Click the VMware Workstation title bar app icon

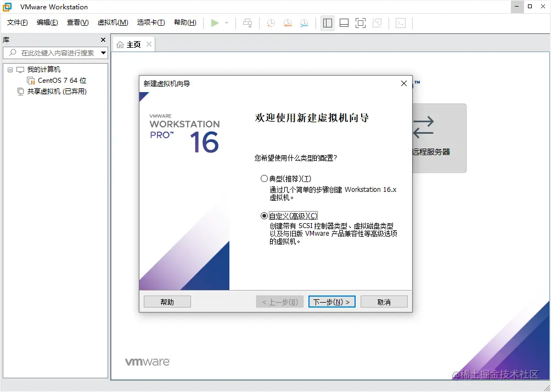(7, 7)
